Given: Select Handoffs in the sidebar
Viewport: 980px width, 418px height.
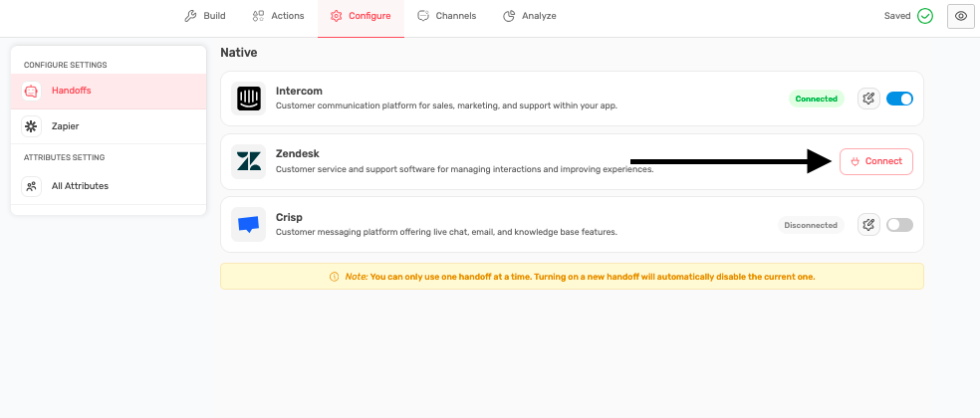Looking at the screenshot, I should (109, 91).
